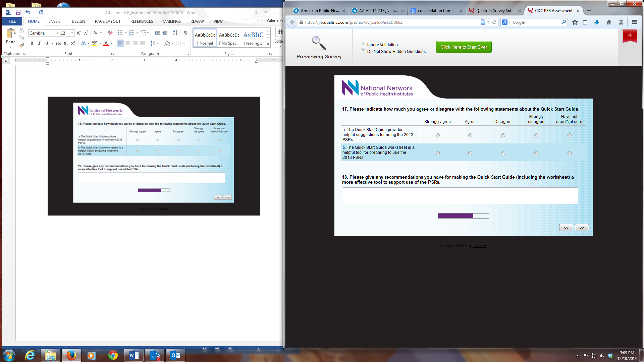The width and height of the screenshot is (644, 362).
Task: Click Firefox bookmark star icon
Action: pyautogui.click(x=575, y=22)
